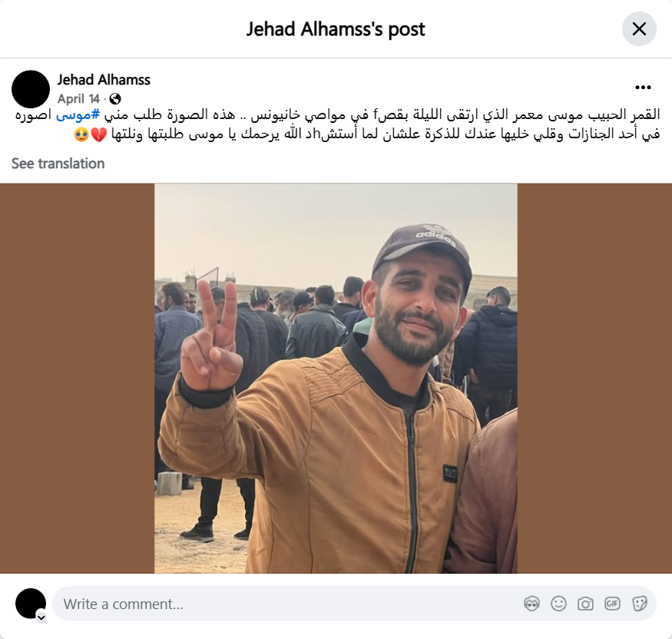Attach a photo using the camera icon
Viewport: 672px width, 639px height.
(x=585, y=604)
